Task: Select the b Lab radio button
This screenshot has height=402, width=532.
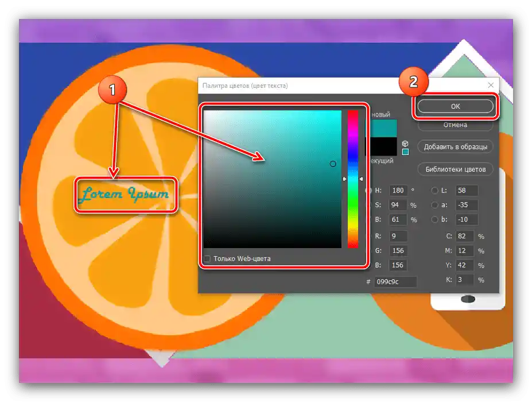Action: (434, 220)
